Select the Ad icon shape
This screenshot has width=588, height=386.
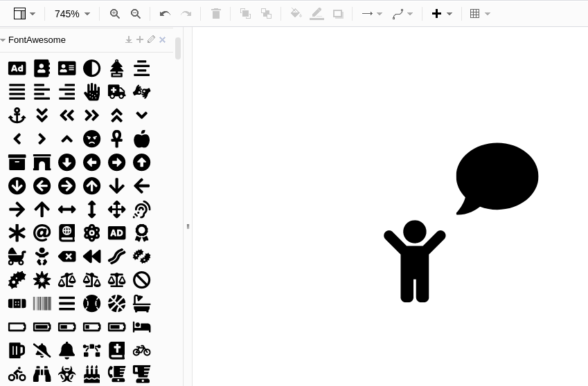click(x=17, y=68)
